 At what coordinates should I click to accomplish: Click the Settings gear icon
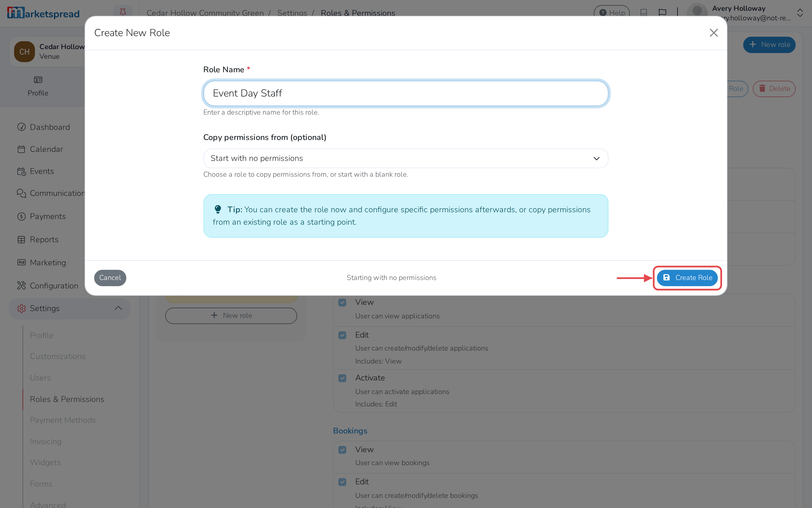click(21, 308)
